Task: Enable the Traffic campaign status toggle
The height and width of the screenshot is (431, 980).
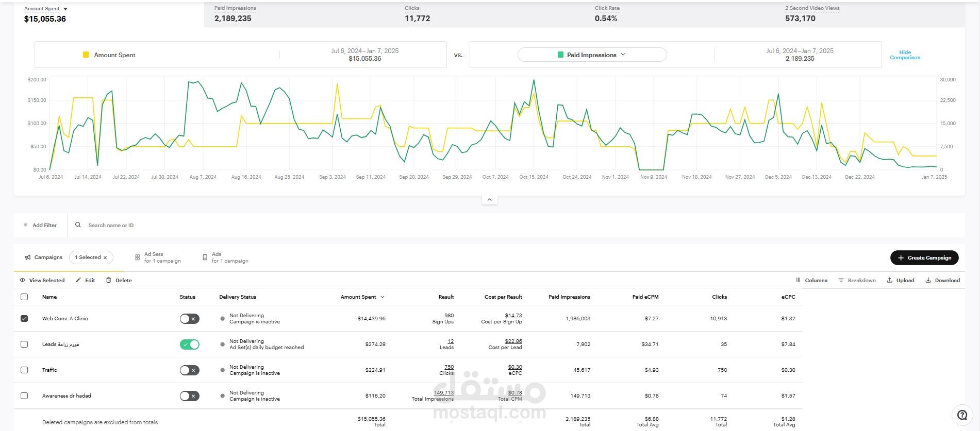Action: (189, 370)
